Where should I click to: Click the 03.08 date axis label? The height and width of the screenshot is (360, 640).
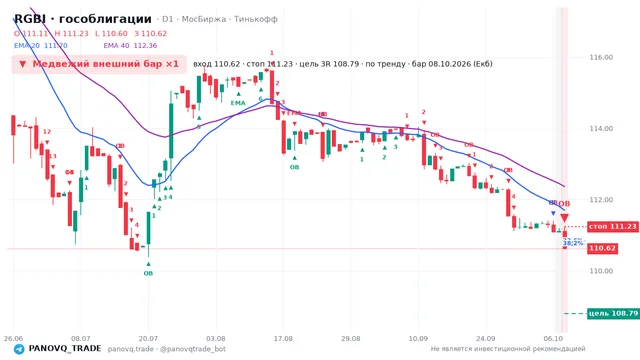(x=216, y=338)
